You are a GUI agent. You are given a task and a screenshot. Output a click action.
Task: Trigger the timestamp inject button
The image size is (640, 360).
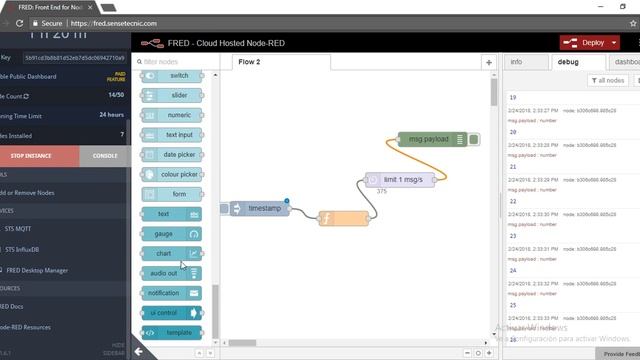[x=224, y=209]
